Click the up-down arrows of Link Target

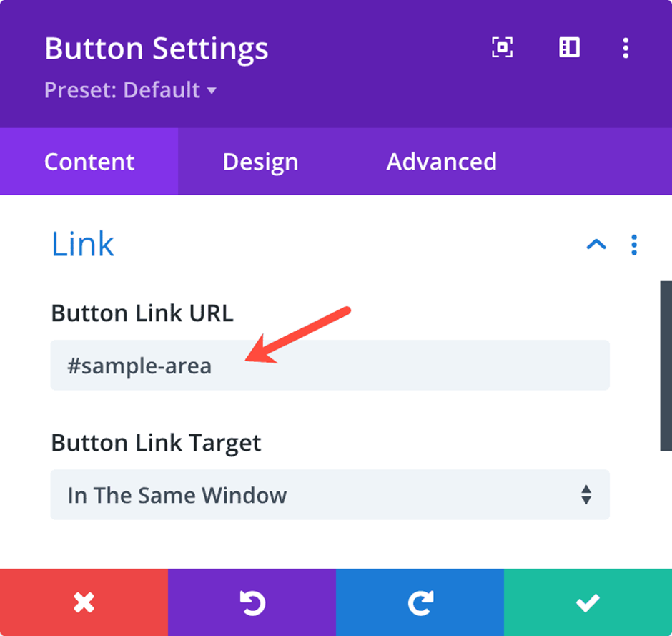[586, 494]
